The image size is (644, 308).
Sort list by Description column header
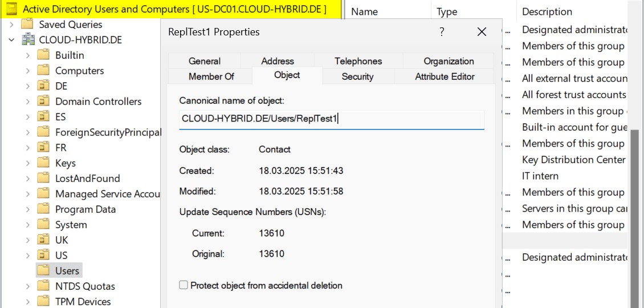tap(547, 11)
